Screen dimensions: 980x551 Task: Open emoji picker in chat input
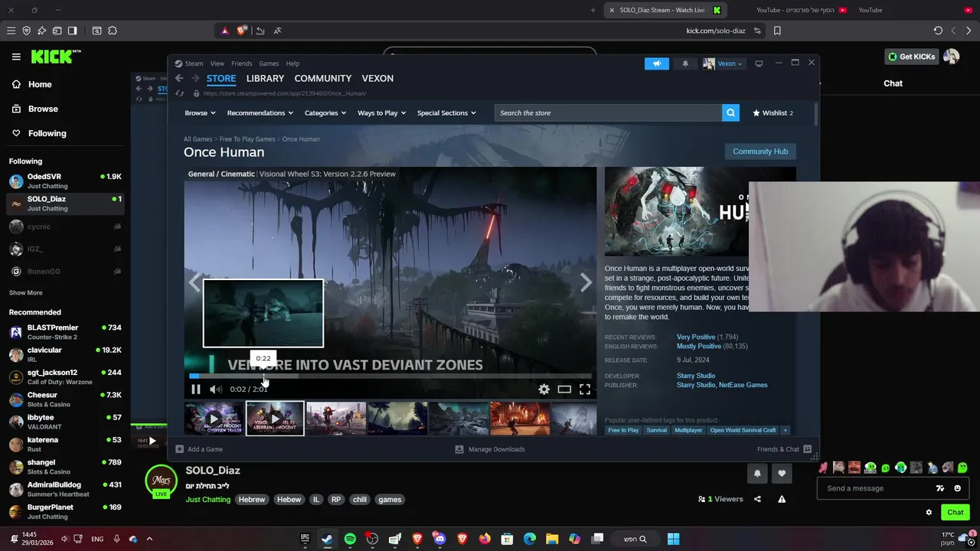click(x=958, y=488)
